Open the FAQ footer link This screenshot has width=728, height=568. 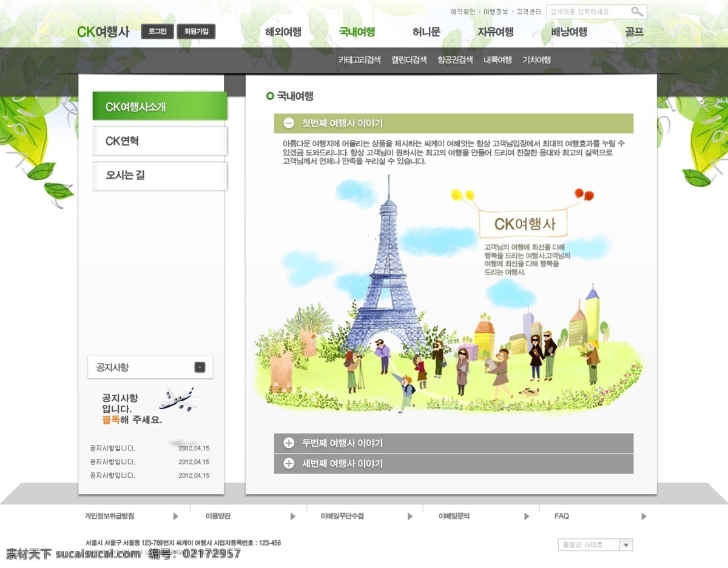tap(562, 516)
